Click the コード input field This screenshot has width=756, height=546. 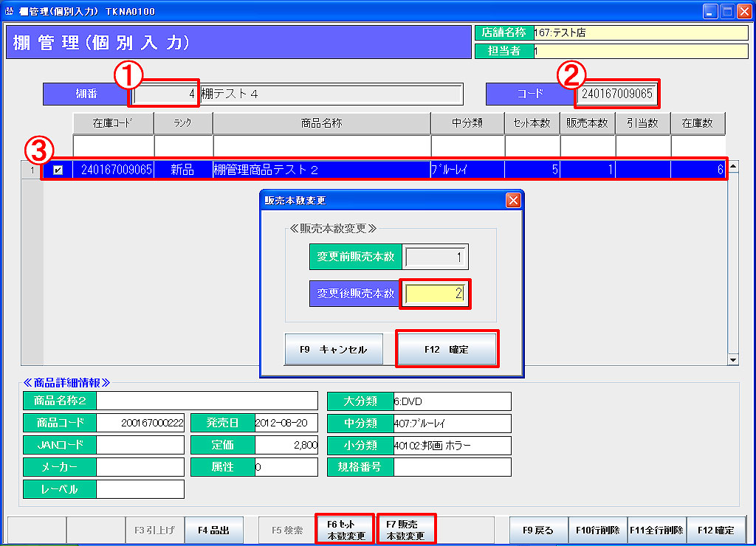click(617, 94)
